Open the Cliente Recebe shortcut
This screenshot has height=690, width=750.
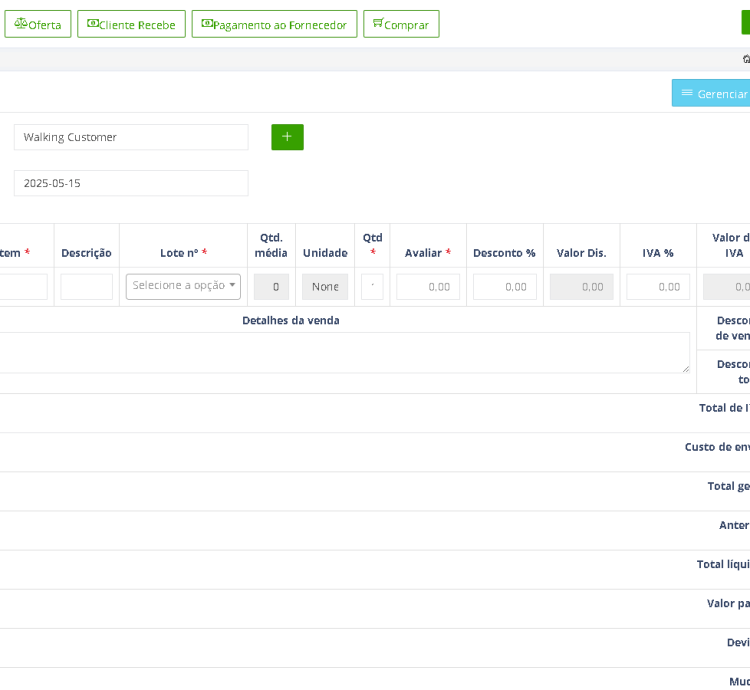[x=131, y=24]
